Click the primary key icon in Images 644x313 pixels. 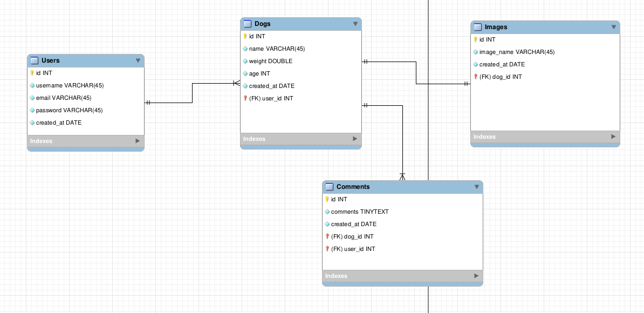coord(476,40)
